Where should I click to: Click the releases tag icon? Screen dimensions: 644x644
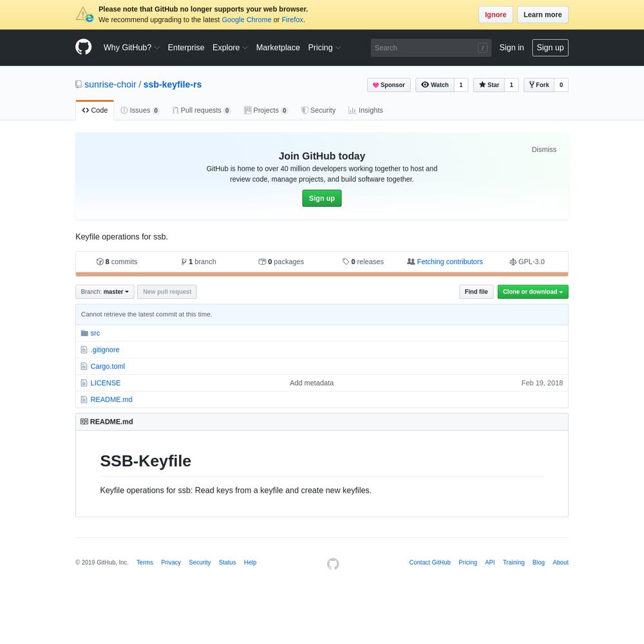[x=346, y=261]
